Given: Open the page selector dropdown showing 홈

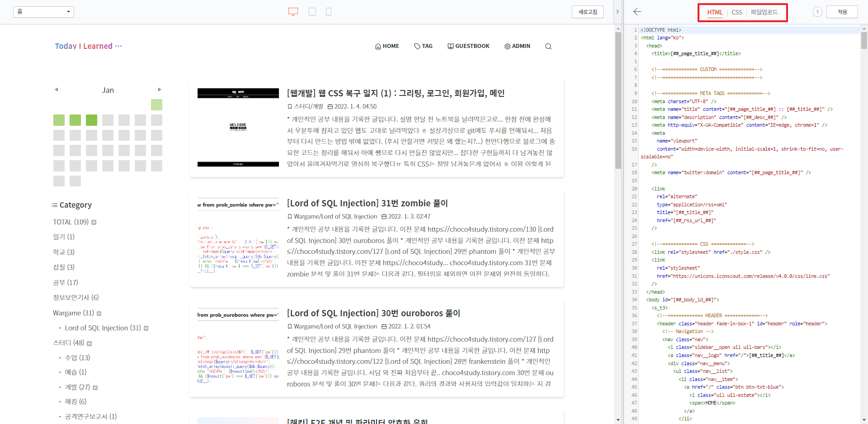Looking at the screenshot, I should click(x=43, y=12).
